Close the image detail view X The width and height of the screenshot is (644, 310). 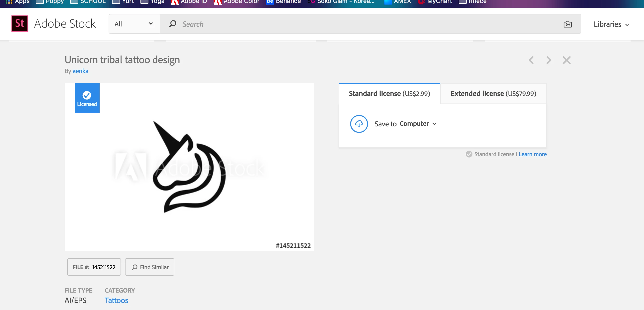(x=567, y=60)
